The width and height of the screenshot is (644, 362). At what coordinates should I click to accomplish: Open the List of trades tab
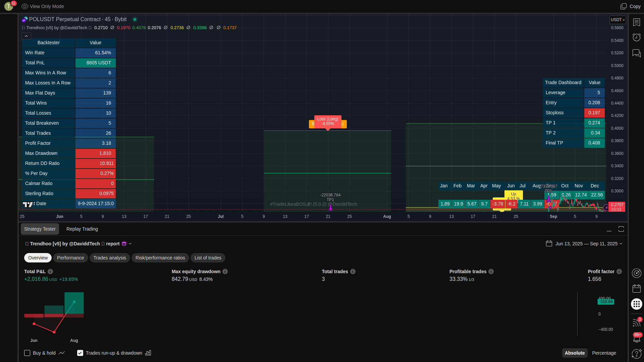[x=208, y=258]
